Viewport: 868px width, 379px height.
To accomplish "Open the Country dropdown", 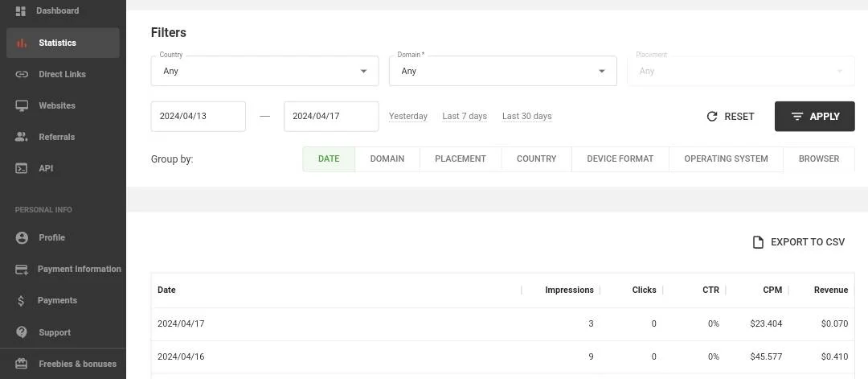I will [x=264, y=71].
